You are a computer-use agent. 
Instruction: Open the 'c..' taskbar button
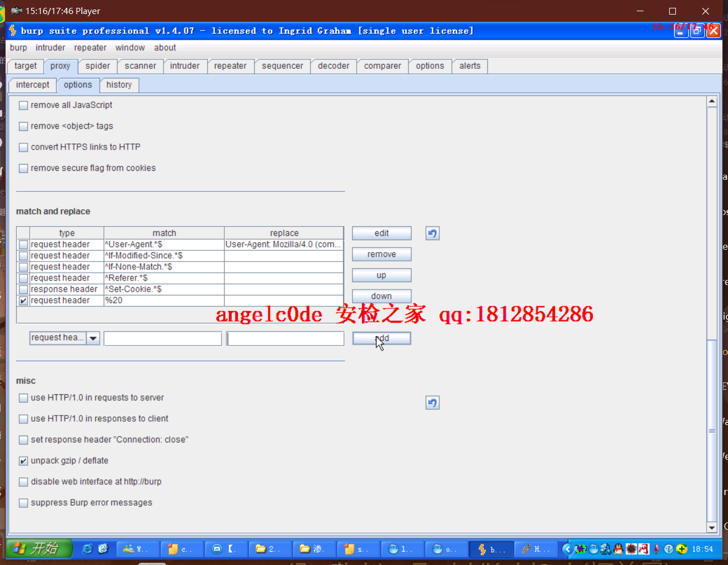pos(182,549)
